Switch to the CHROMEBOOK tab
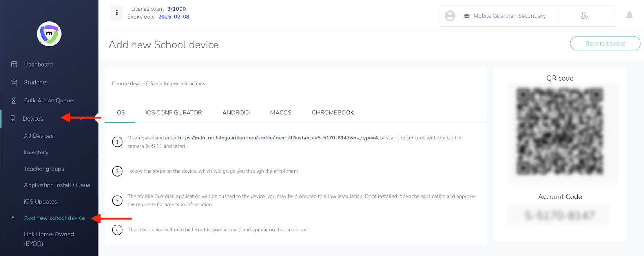 (333, 113)
